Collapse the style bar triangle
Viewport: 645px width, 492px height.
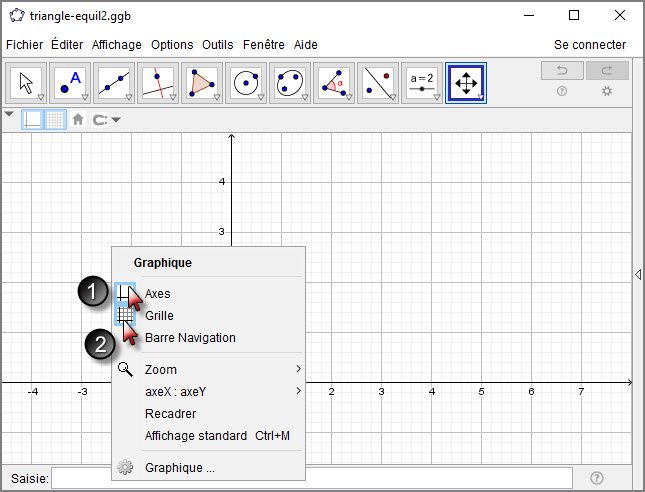point(9,114)
